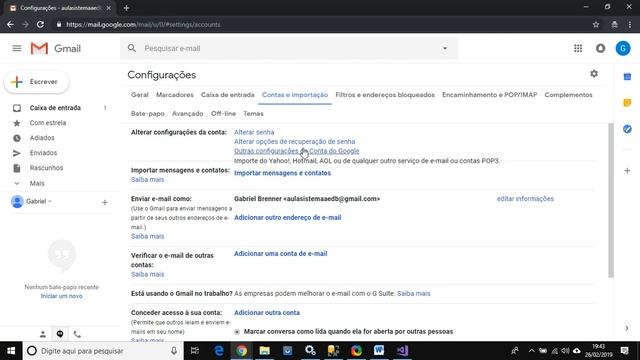Open Word from the taskbar

[x=379, y=351]
